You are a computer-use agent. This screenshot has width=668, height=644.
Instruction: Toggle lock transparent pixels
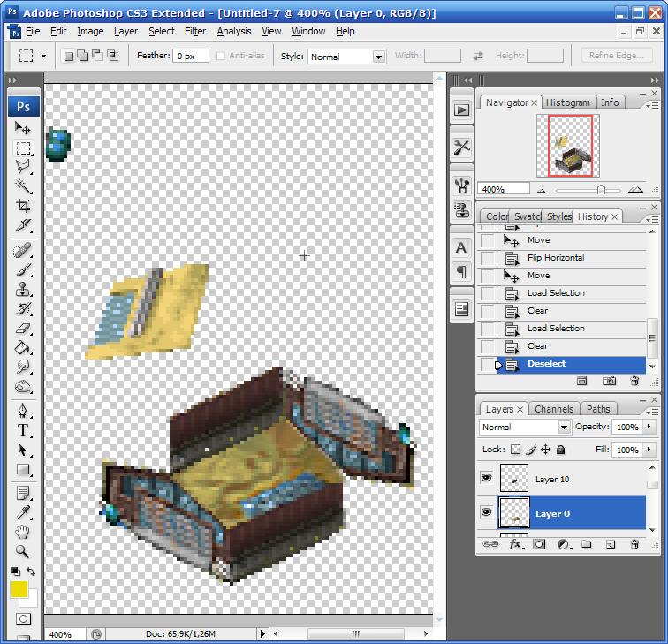[515, 450]
